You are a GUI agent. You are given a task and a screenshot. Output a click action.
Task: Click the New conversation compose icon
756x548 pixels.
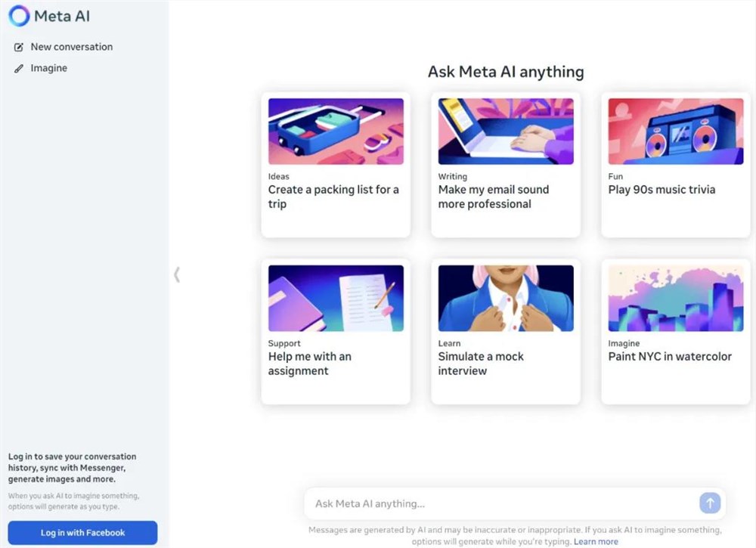19,47
